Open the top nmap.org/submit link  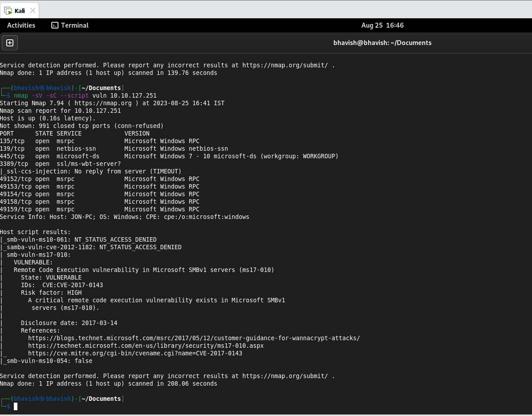click(x=285, y=65)
